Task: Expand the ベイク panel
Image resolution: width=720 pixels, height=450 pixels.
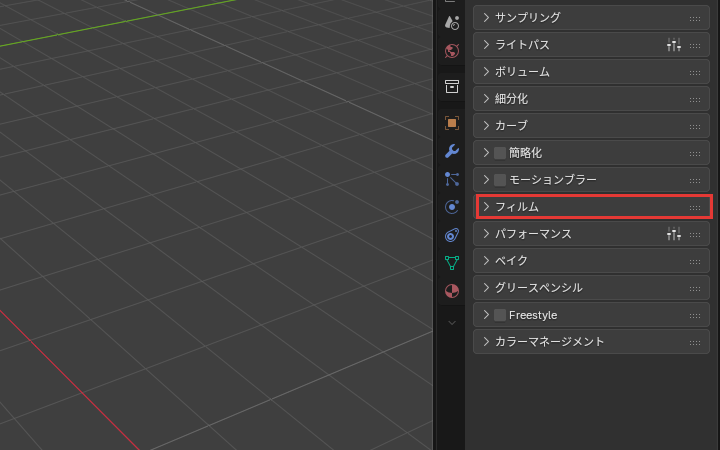Action: [591, 261]
